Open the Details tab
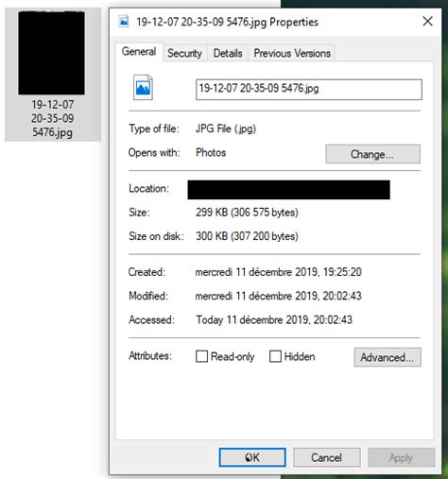448x479 pixels. click(228, 53)
